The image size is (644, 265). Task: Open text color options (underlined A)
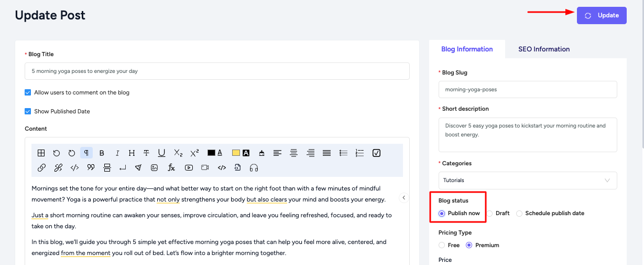[x=220, y=153]
